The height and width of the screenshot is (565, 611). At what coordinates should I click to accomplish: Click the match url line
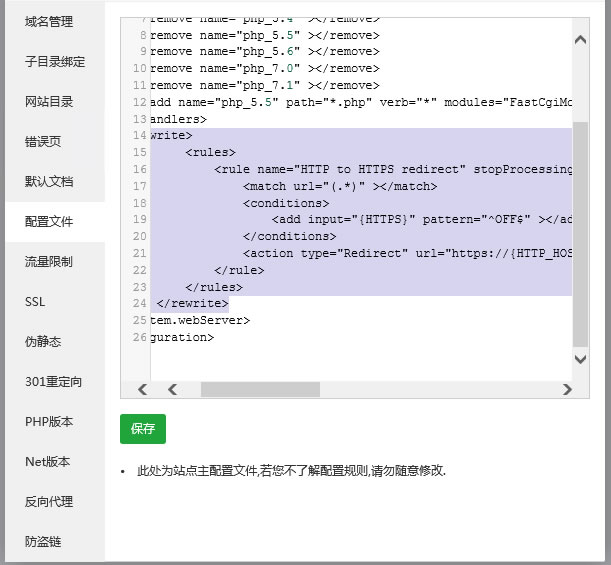tap(340, 186)
